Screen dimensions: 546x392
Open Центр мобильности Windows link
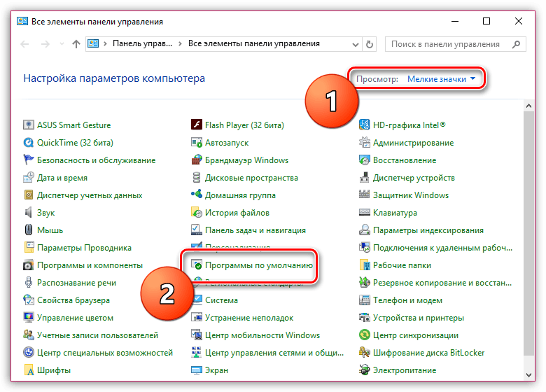click(262, 335)
